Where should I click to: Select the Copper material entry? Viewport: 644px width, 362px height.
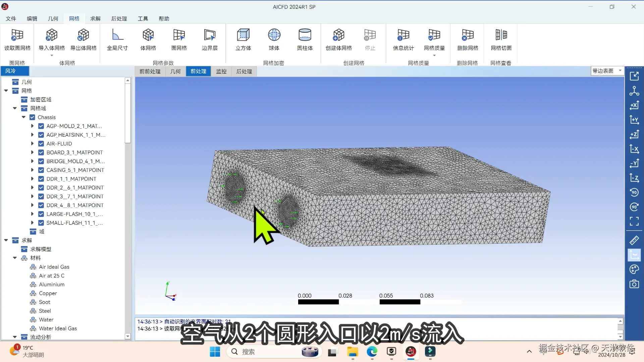pyautogui.click(x=48, y=293)
